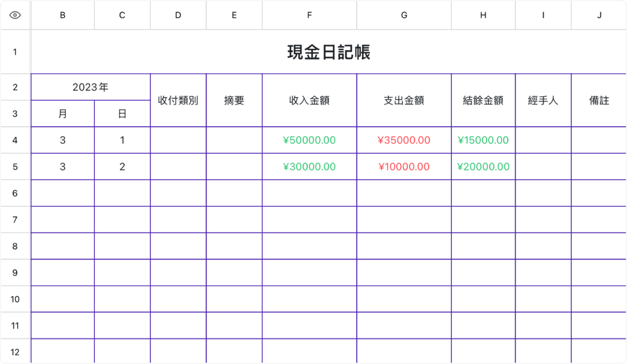Click the 摘要 header cell
The height and width of the screenshot is (364, 627).
point(234,101)
